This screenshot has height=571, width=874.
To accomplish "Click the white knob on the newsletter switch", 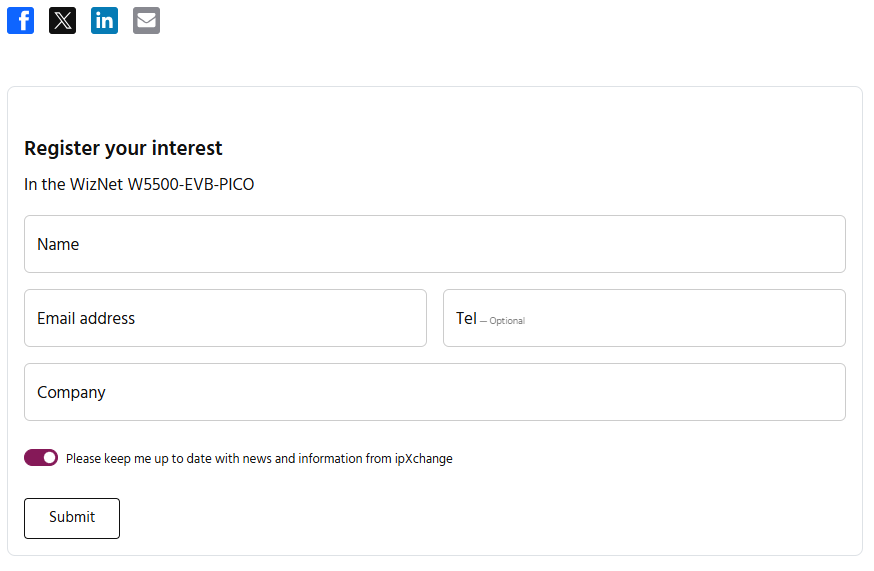I will (50, 458).
